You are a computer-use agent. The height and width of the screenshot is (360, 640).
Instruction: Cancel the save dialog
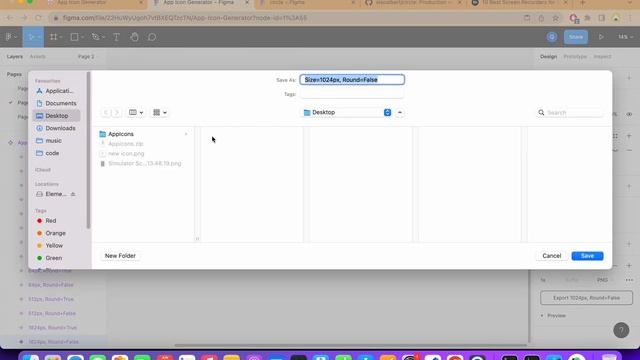(551, 256)
